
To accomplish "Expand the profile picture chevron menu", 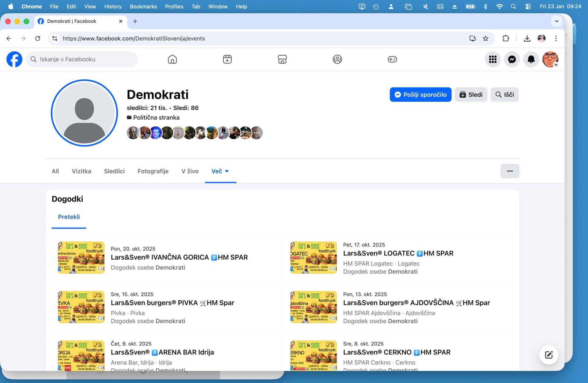I will (x=556, y=65).
